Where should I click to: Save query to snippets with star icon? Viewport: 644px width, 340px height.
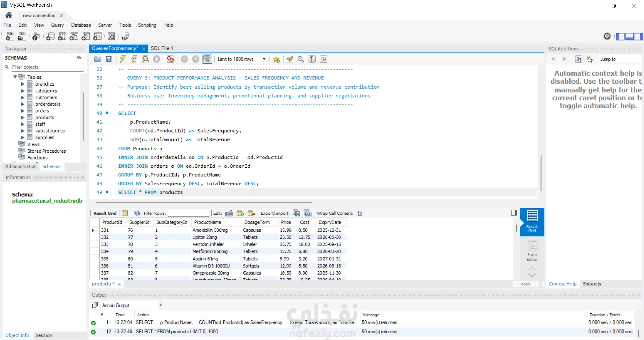pyautogui.click(x=276, y=59)
